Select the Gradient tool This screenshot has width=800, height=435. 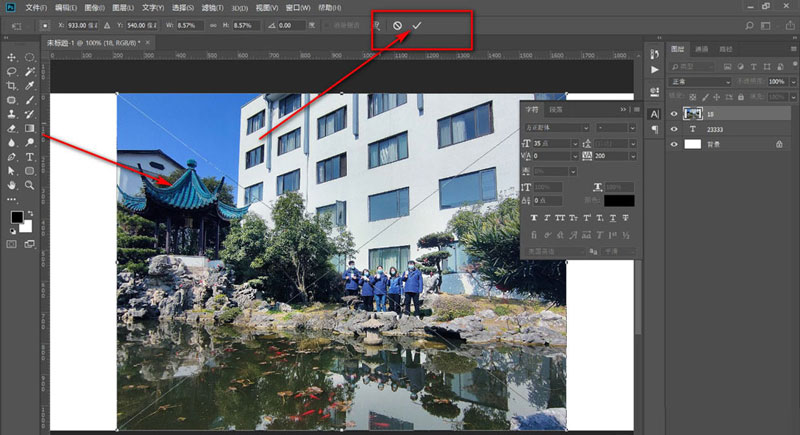[x=31, y=128]
